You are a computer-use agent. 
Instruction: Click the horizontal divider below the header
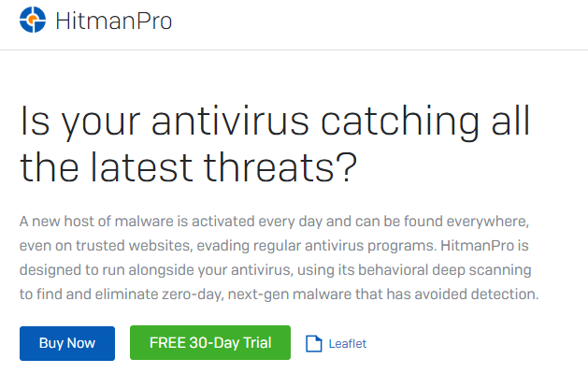[x=294, y=50]
